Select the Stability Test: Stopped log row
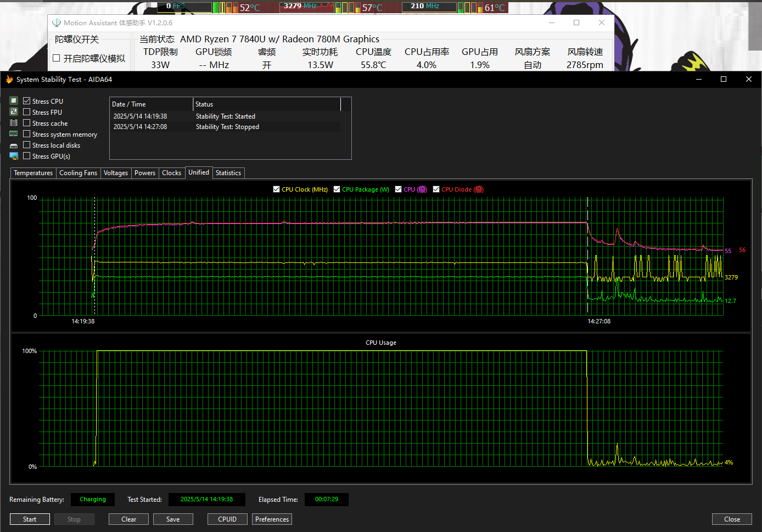Screen dimensions: 762x532 [x=227, y=127]
